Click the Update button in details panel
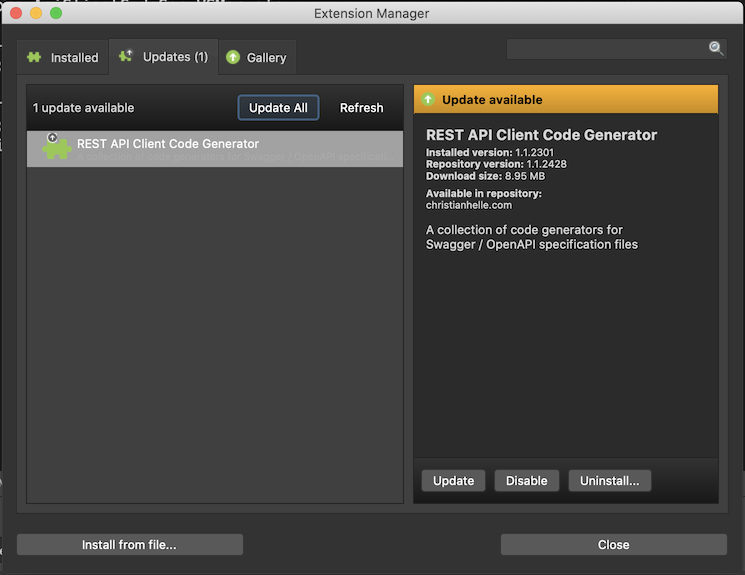The height and width of the screenshot is (575, 745). pos(453,481)
